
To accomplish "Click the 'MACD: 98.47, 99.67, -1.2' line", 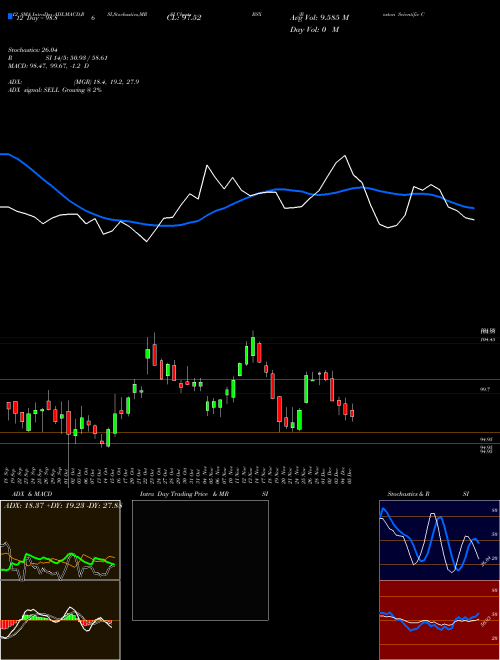I will pyautogui.click(x=45, y=66).
